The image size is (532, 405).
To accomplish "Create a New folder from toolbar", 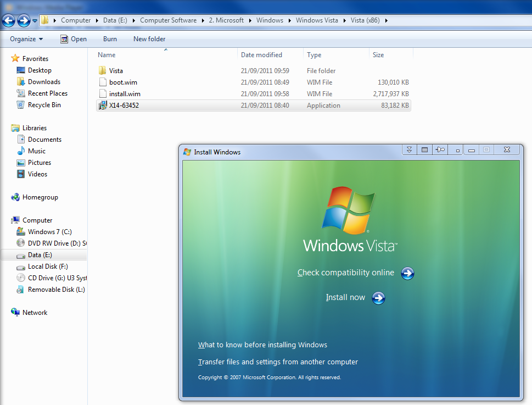I will point(149,39).
